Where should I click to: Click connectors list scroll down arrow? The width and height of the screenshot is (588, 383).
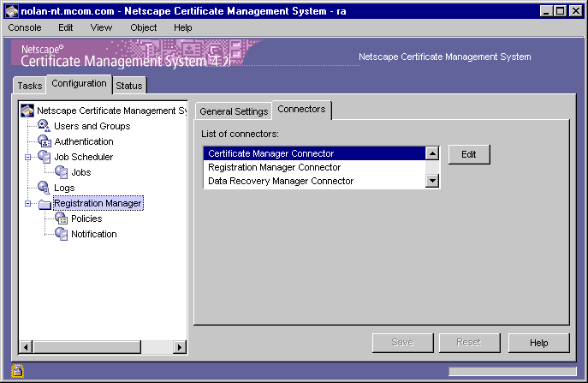point(432,181)
